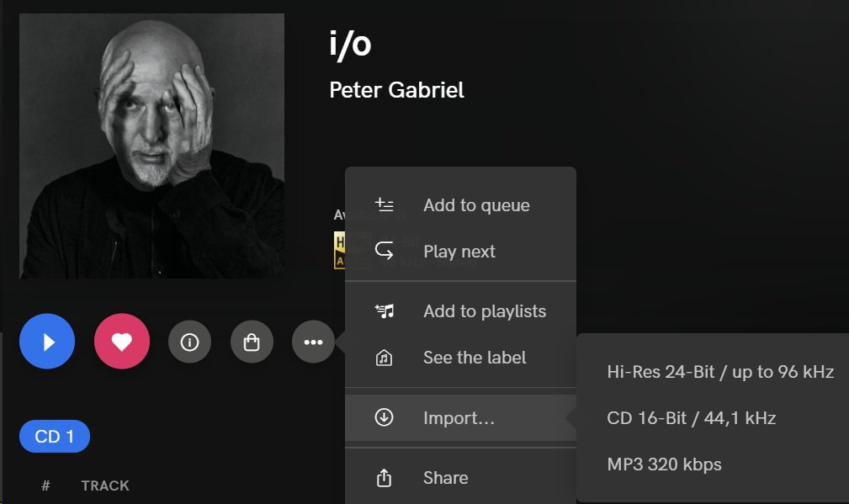Toggle the pink heart favorite button
This screenshot has height=504, width=849.
[x=122, y=342]
